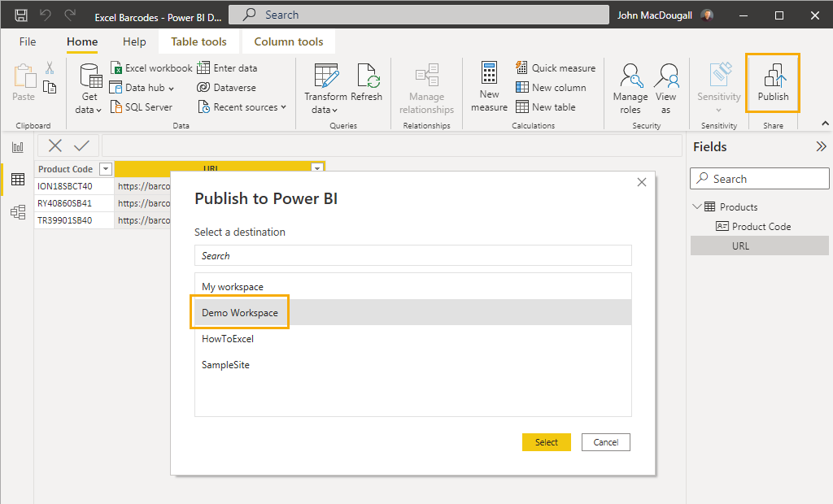Open Enter data table tool
Screen dimensions: 833x504
tap(227, 68)
